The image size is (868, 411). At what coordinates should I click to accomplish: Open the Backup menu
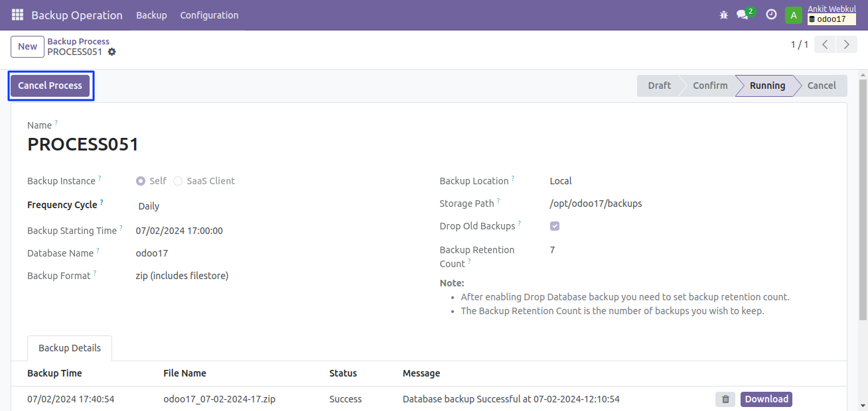pyautogui.click(x=151, y=15)
